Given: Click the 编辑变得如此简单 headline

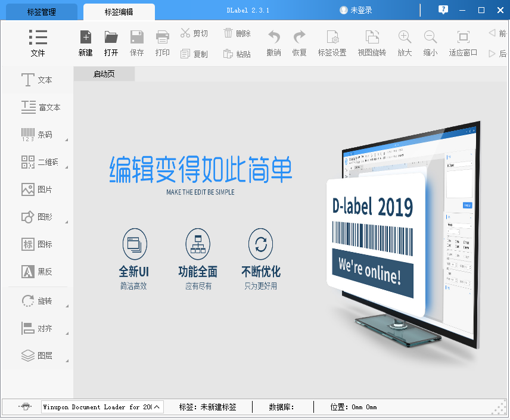Looking at the screenshot, I should point(201,170).
